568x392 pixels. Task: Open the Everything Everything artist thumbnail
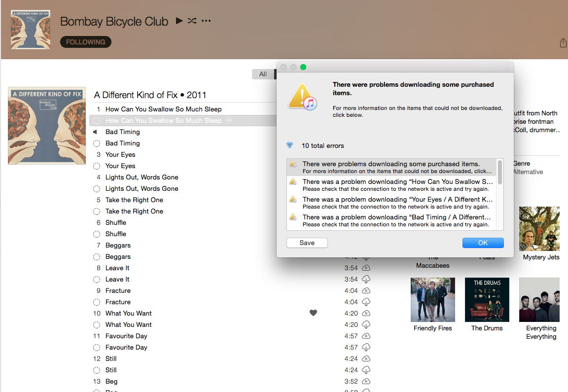pyautogui.click(x=539, y=300)
